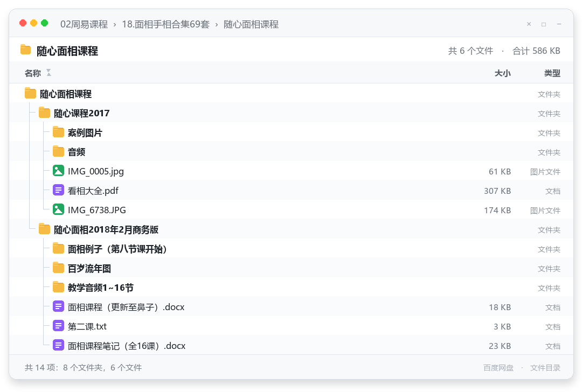Go to 02周易课程 in breadcrumb
582x392 pixels.
[x=84, y=24]
